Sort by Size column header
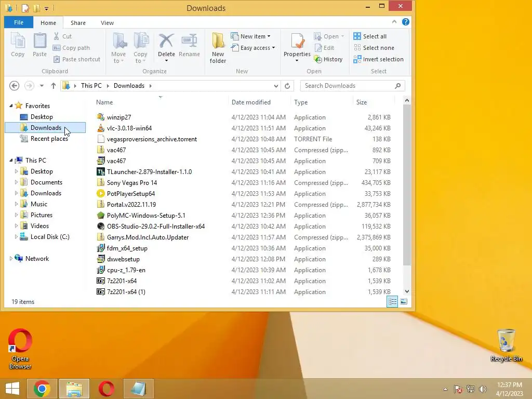This screenshot has height=399, width=532. tap(374, 102)
